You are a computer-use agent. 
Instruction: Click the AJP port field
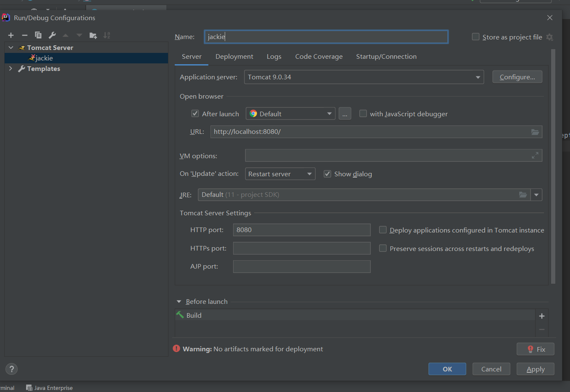point(302,267)
